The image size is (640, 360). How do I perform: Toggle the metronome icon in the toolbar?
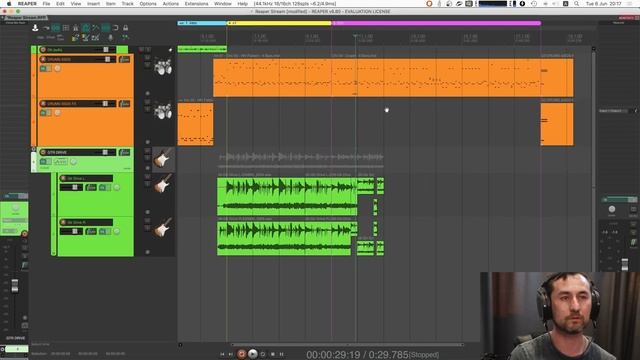coord(76,28)
